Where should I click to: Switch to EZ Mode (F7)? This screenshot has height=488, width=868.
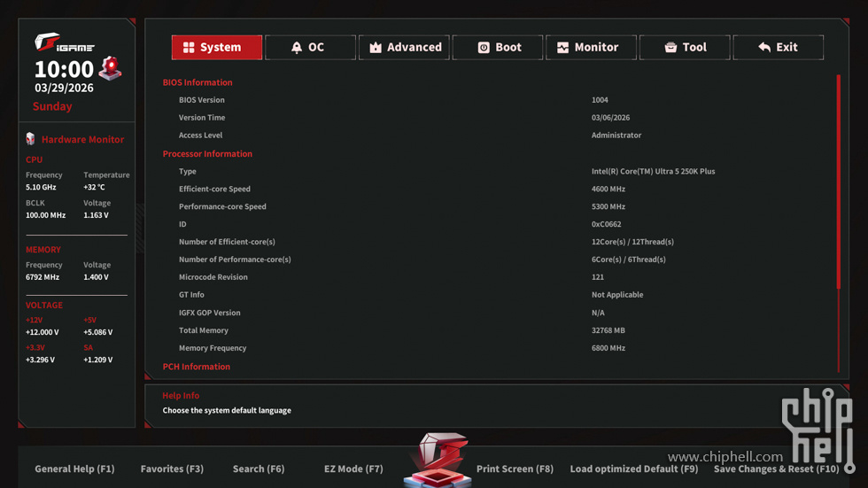point(353,469)
